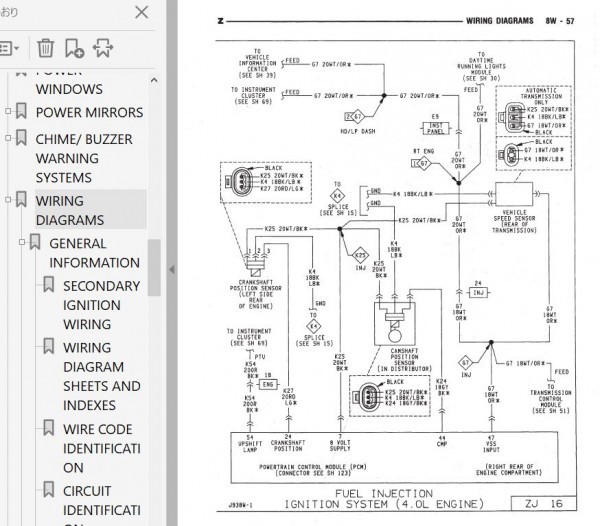This screenshot has width=600, height=526.
Task: Click the 'RT ENG' splice label
Action: coord(423,151)
